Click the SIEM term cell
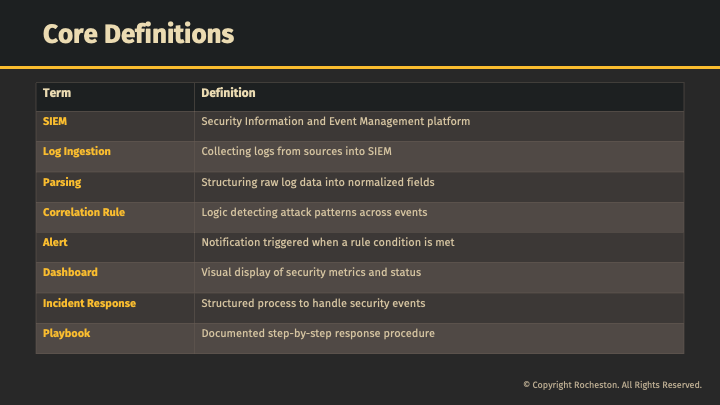The image size is (720, 405). point(56,122)
